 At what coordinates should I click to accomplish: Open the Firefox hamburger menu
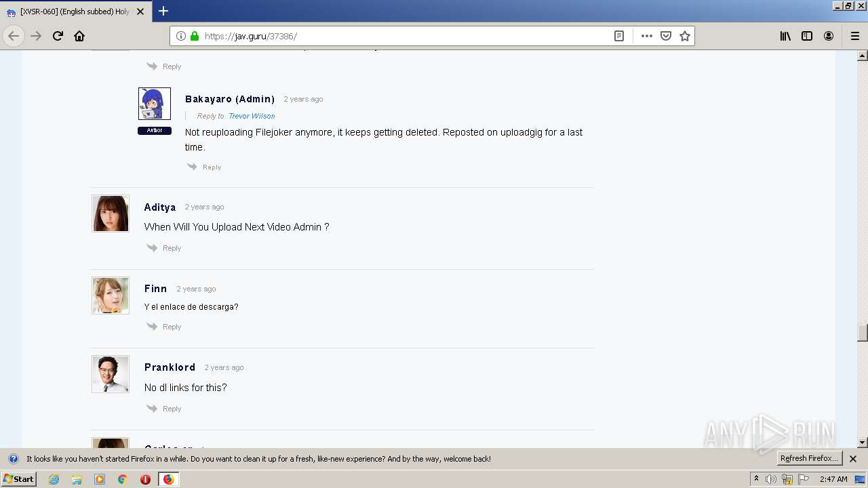pyautogui.click(x=855, y=36)
